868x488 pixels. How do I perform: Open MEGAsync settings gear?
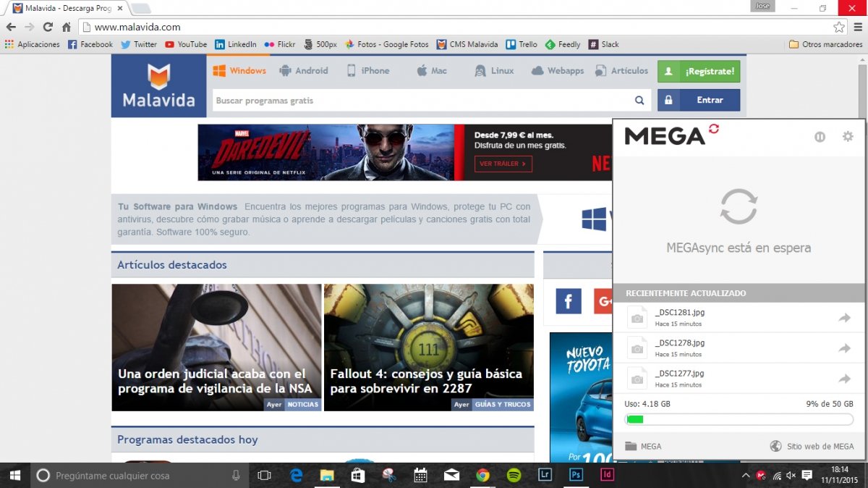(848, 136)
